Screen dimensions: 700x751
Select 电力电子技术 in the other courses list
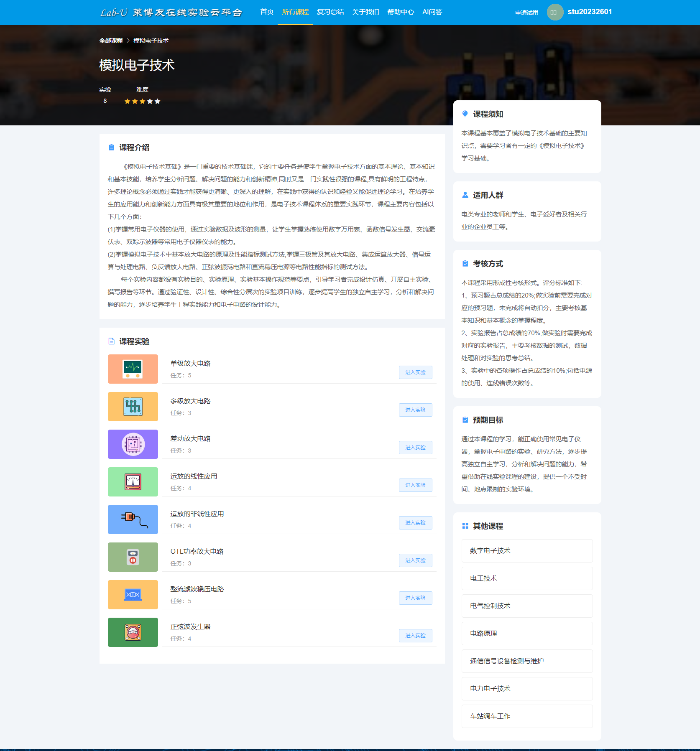pyautogui.click(x=527, y=689)
